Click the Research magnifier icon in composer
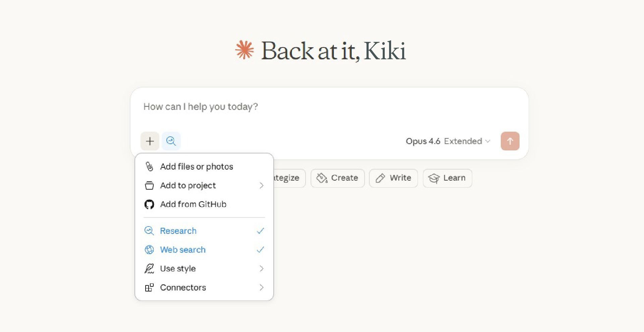 coord(171,141)
